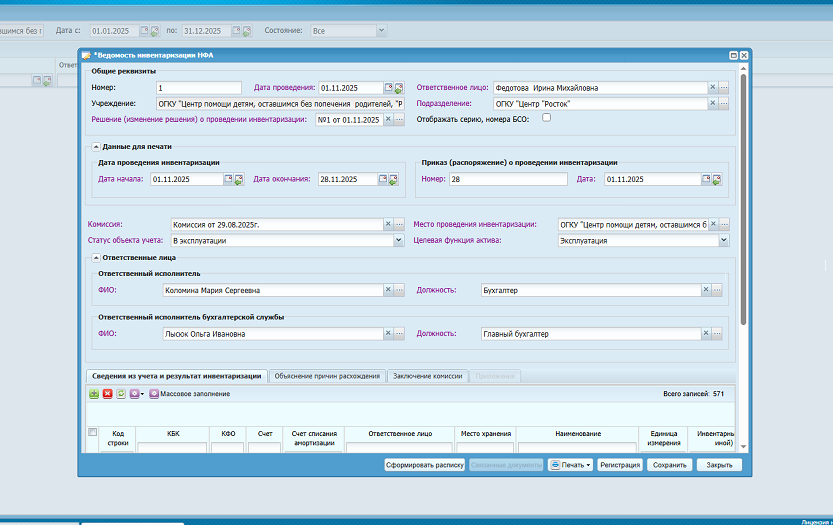Clear the Ответственное лицо field with X icon
This screenshot has height=525, width=833.
click(713, 88)
